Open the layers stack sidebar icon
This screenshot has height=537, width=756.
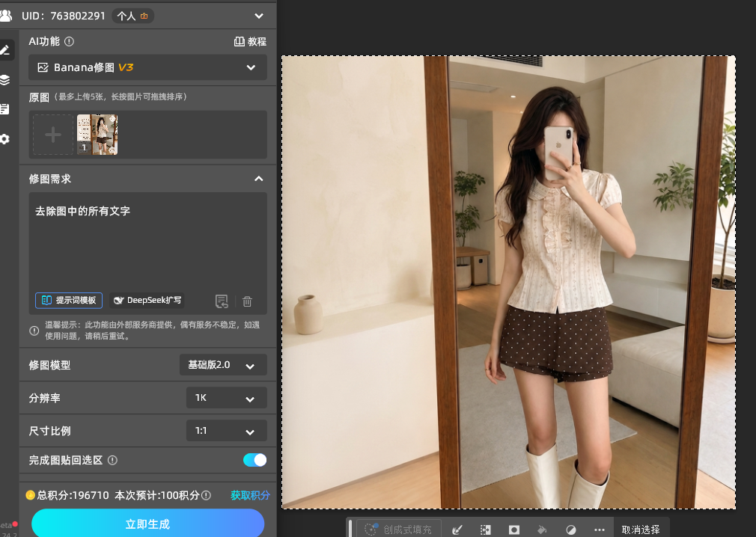(4, 79)
